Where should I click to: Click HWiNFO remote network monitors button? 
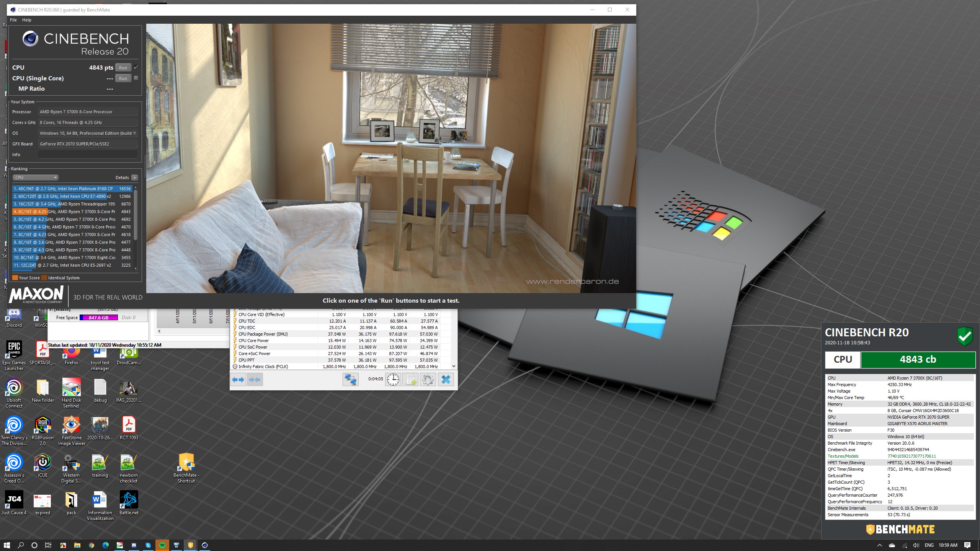tap(350, 380)
